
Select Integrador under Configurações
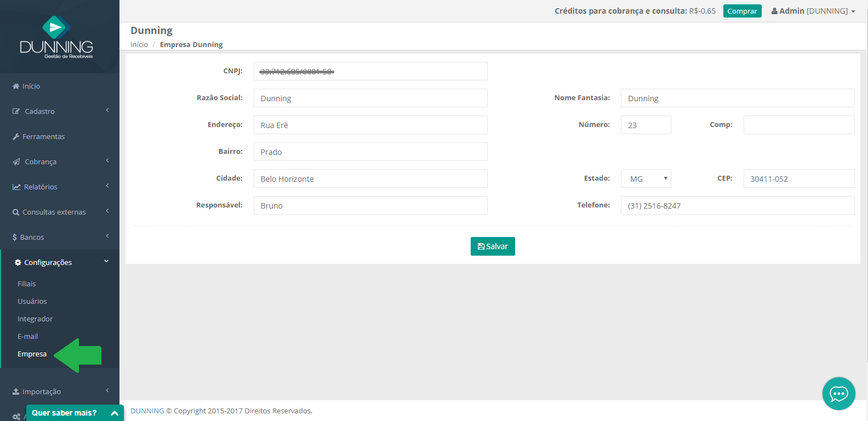[35, 319]
